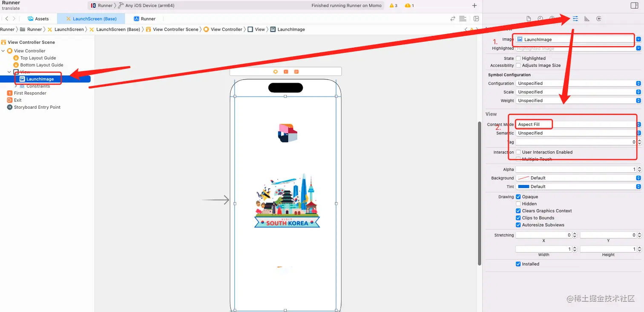Select the Attributes inspector icon
Screen dimensions: 644x312
[x=575, y=19]
